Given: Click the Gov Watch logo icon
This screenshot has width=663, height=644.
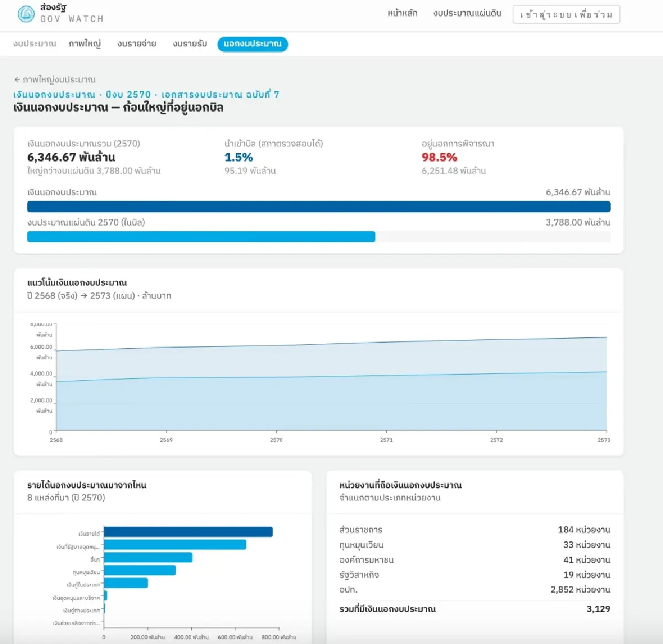Looking at the screenshot, I should click(x=26, y=14).
